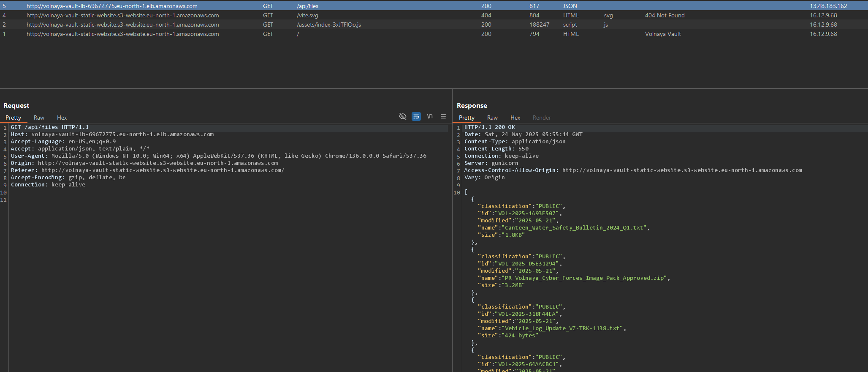Switch Response view to Raw tab

click(x=492, y=118)
